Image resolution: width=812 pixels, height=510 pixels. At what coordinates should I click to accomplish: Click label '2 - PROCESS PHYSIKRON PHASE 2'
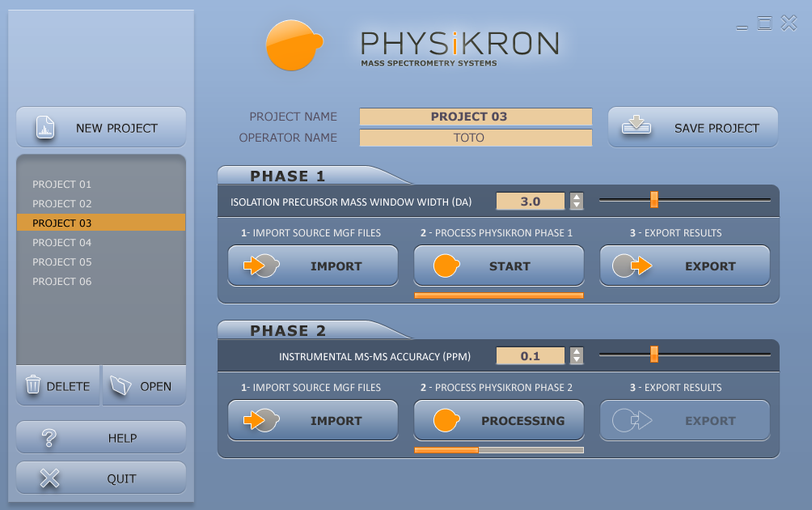497,388
